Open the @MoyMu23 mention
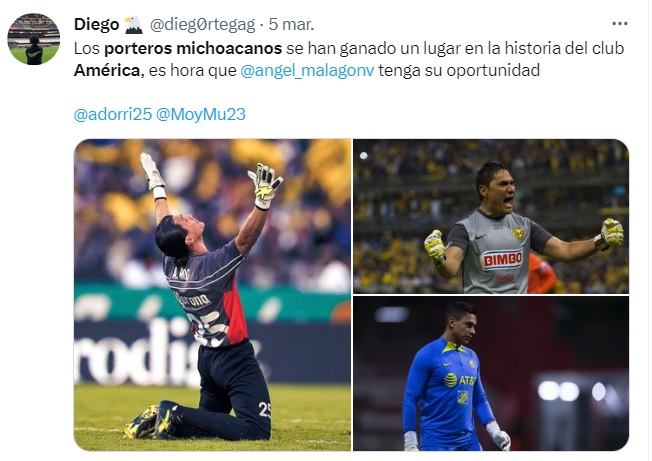Screen dimensions: 652x461 click(x=201, y=114)
